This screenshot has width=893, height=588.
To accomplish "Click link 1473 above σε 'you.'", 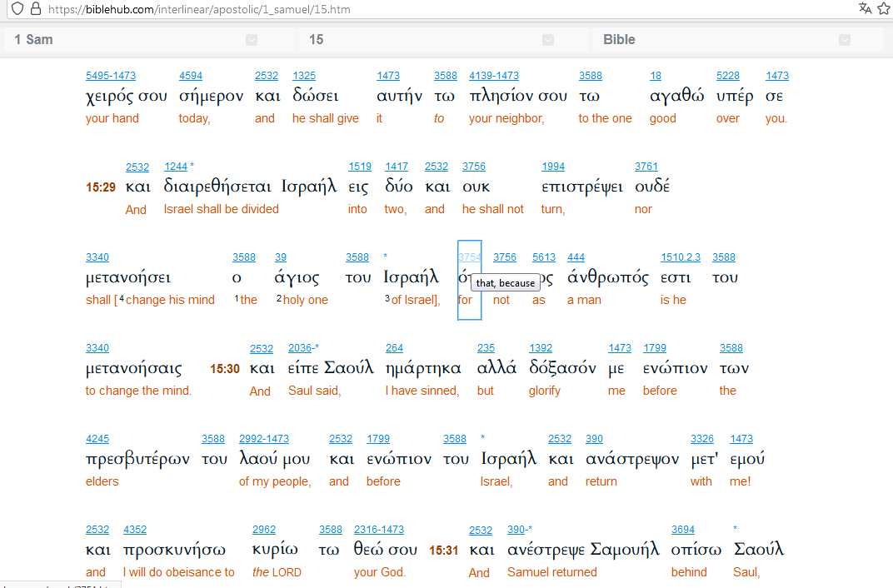I will (777, 76).
